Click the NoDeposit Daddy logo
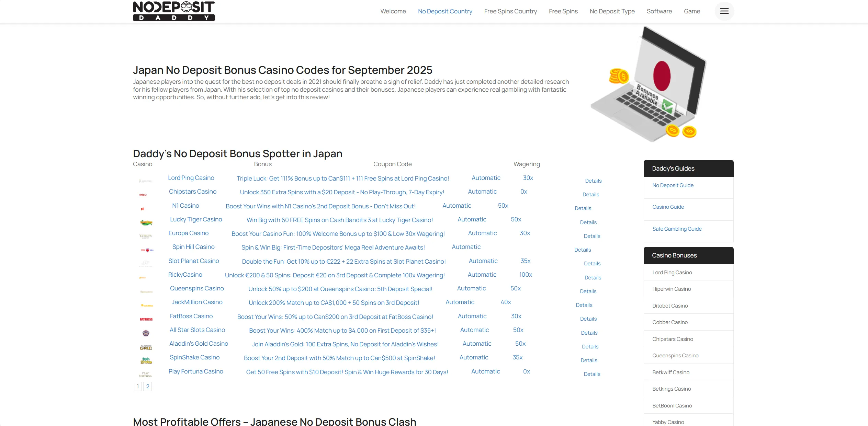This screenshot has height=426, width=868. pyautogui.click(x=174, y=11)
